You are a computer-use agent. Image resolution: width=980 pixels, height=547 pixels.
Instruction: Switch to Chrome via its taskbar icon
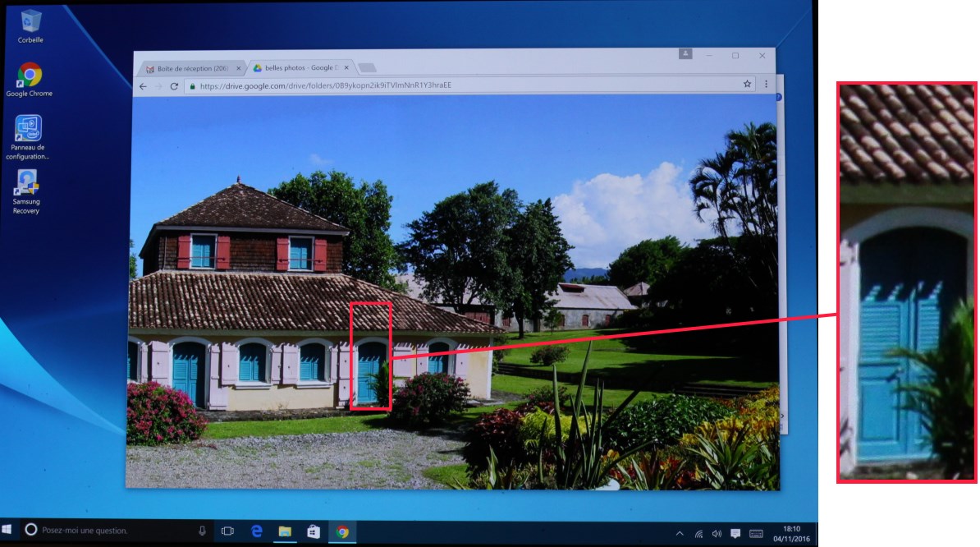[x=342, y=532]
